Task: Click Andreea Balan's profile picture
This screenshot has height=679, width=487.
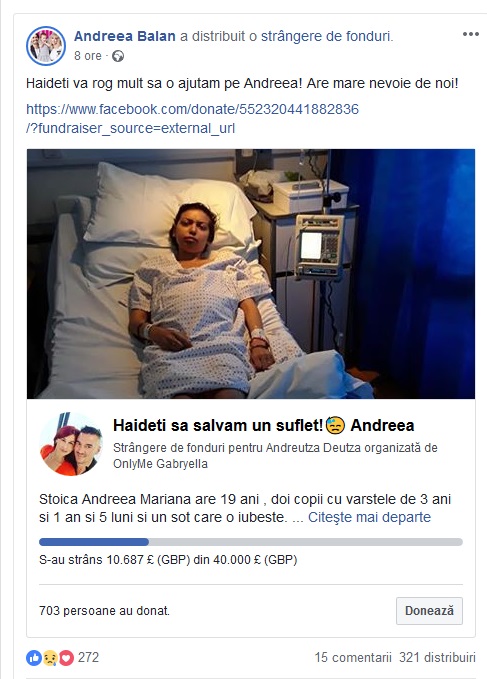Action: 46,46
